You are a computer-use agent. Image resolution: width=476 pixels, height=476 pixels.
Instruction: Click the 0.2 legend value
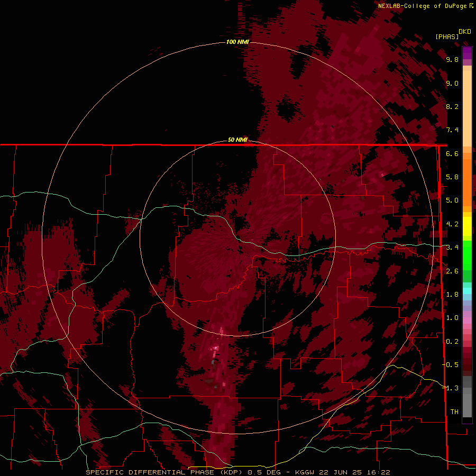point(452,342)
